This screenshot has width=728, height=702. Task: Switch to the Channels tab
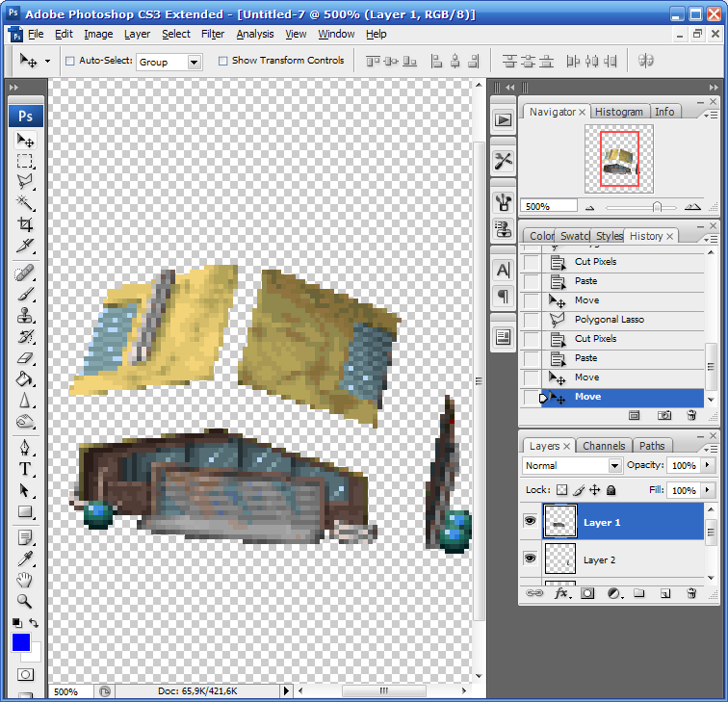pyautogui.click(x=604, y=446)
